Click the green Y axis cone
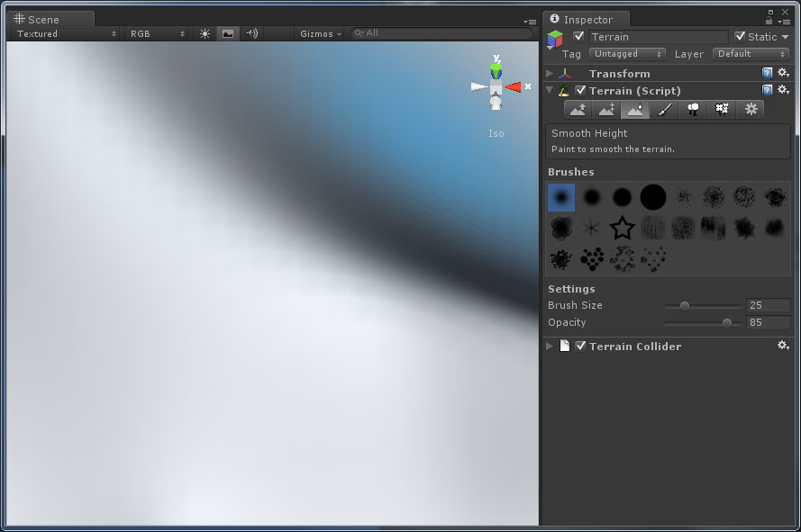The width and height of the screenshot is (801, 532). (x=496, y=70)
